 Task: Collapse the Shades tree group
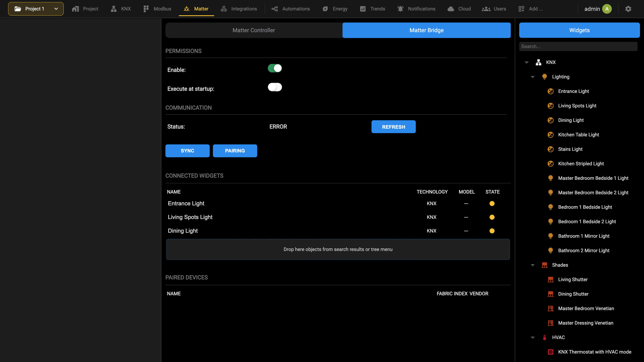click(533, 265)
